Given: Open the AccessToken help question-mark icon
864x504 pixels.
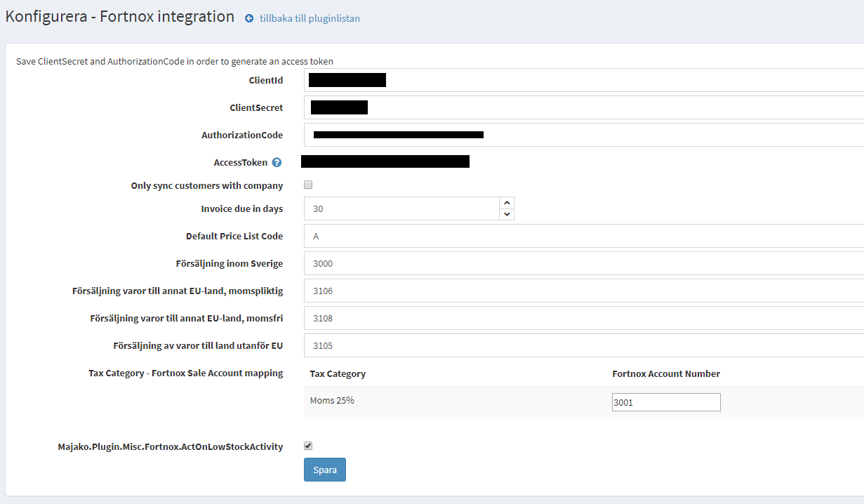Looking at the screenshot, I should point(277,163).
